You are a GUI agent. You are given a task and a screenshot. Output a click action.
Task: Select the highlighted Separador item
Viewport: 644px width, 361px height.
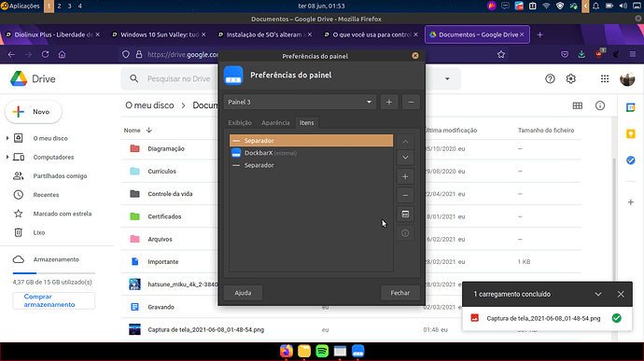tap(311, 141)
